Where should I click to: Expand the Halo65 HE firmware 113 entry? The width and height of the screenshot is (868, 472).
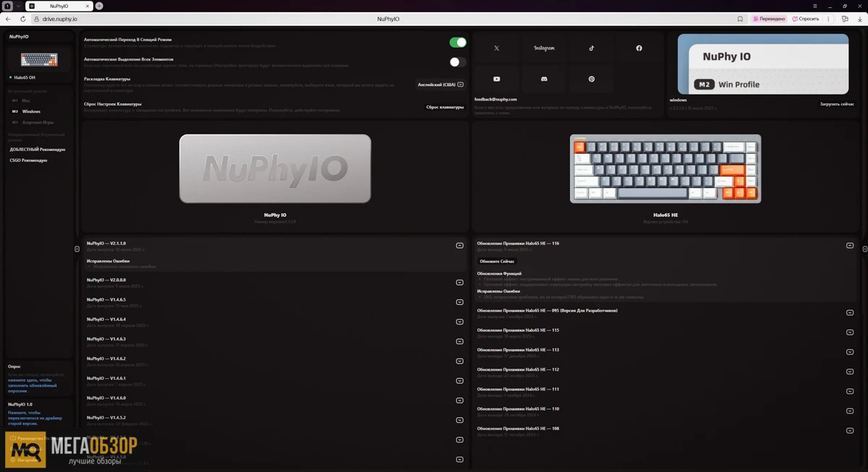pos(850,352)
